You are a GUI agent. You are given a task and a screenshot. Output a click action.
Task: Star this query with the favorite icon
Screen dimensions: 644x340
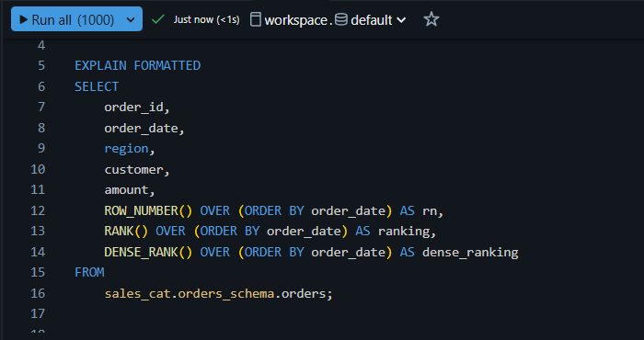point(431,19)
